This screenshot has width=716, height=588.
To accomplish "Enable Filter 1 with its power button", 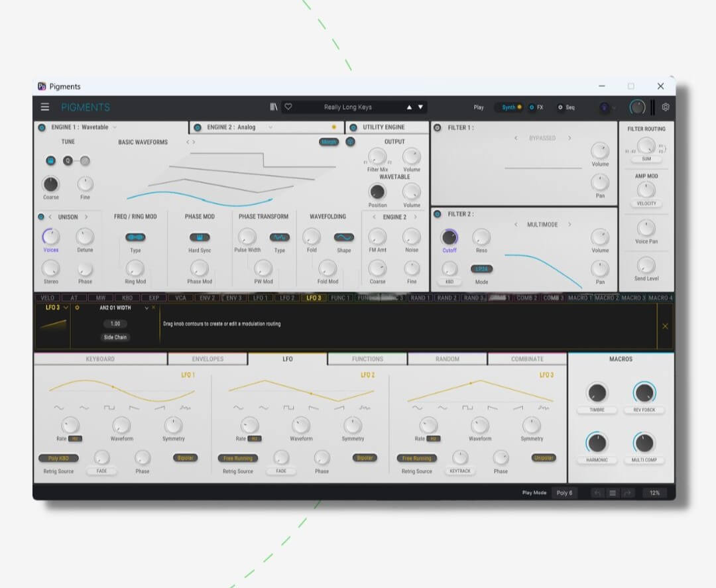I will 438,127.
